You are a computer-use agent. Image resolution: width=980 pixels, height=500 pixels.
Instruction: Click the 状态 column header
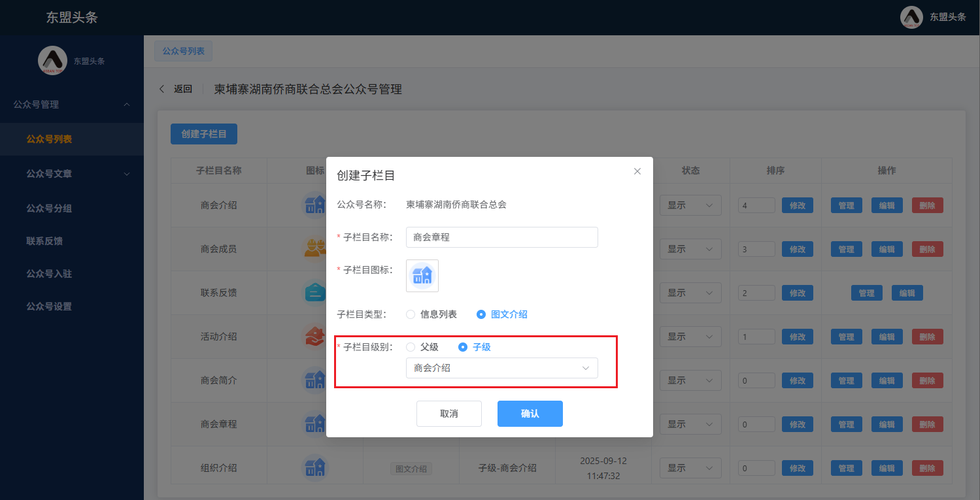coord(691,171)
